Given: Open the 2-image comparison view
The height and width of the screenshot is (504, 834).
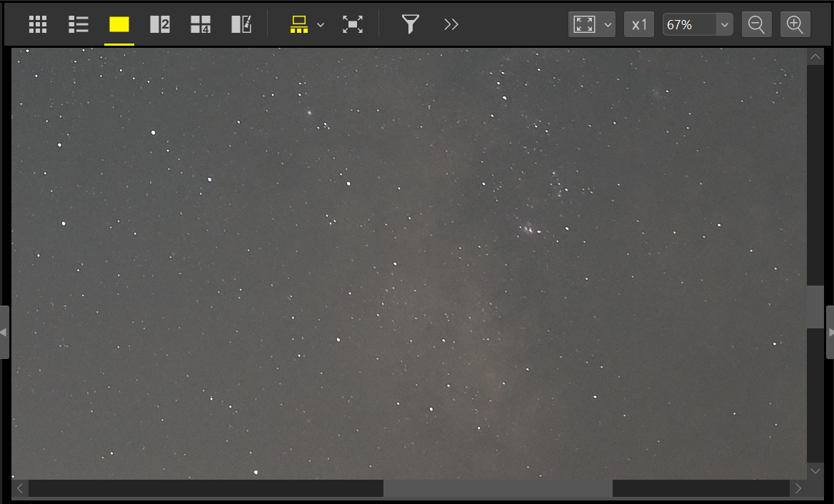Looking at the screenshot, I should click(160, 24).
